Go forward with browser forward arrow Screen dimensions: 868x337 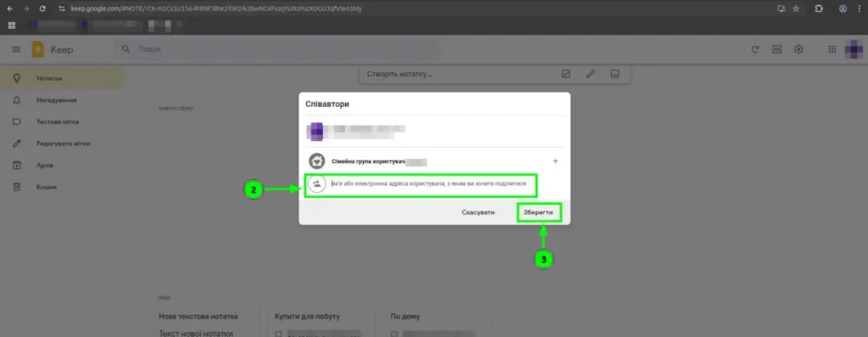coord(26,8)
